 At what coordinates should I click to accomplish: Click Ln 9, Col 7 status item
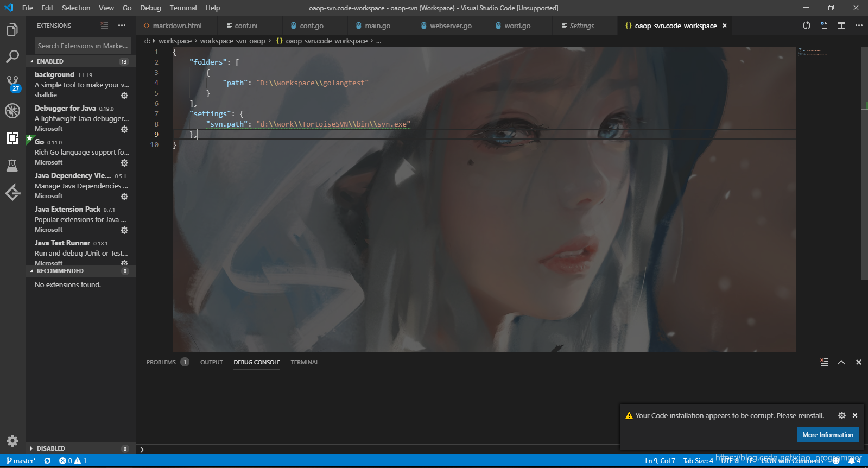(660, 461)
